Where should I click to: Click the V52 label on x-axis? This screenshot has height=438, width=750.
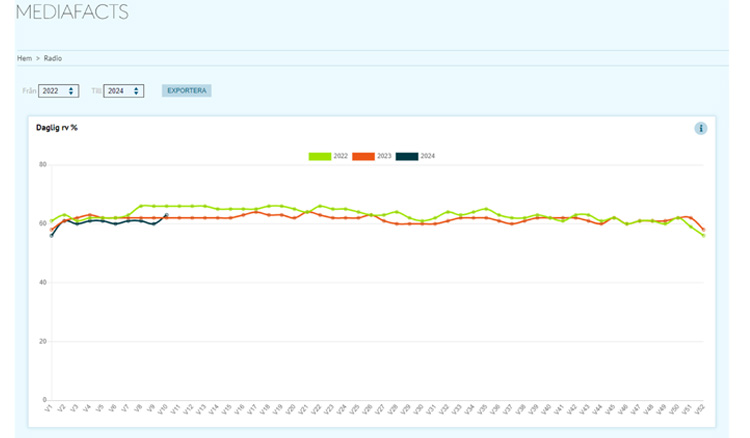703,411
